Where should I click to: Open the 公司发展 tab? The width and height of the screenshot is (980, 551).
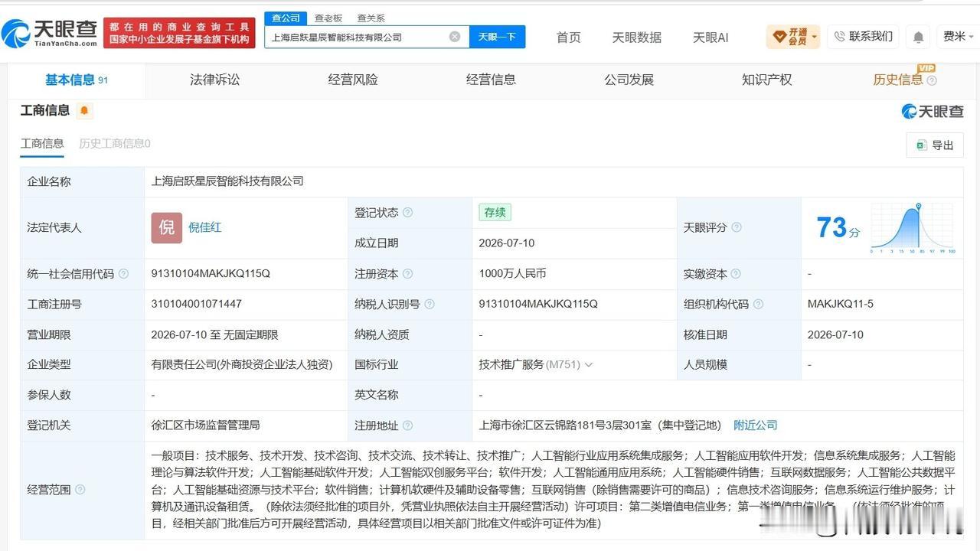click(x=629, y=80)
